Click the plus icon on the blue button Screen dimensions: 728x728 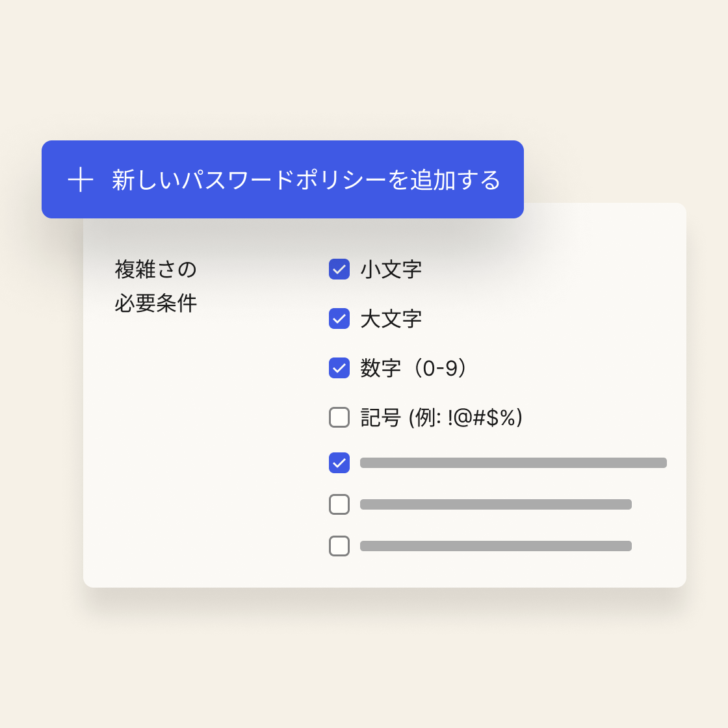[81, 179]
